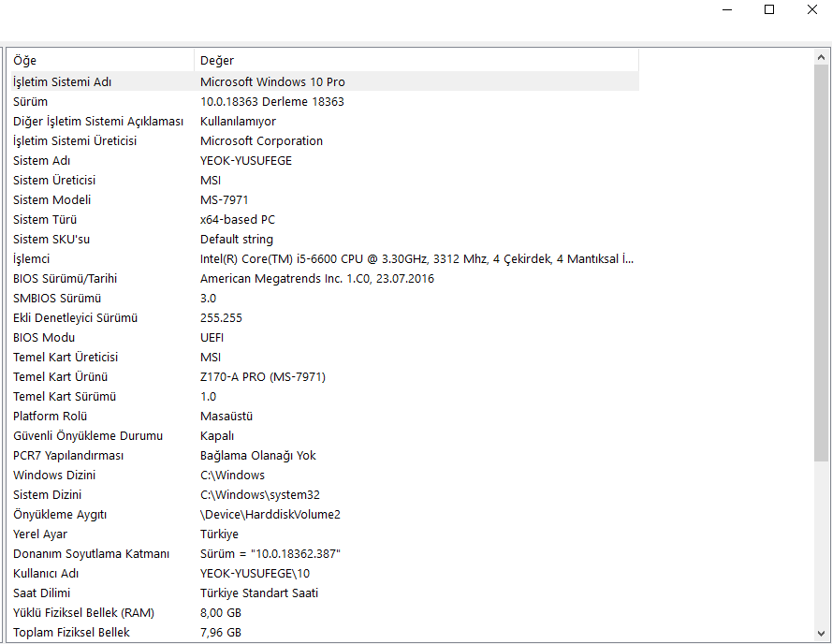Select the Sistem Dizini row label
This screenshot has height=644, width=832.
(47, 494)
